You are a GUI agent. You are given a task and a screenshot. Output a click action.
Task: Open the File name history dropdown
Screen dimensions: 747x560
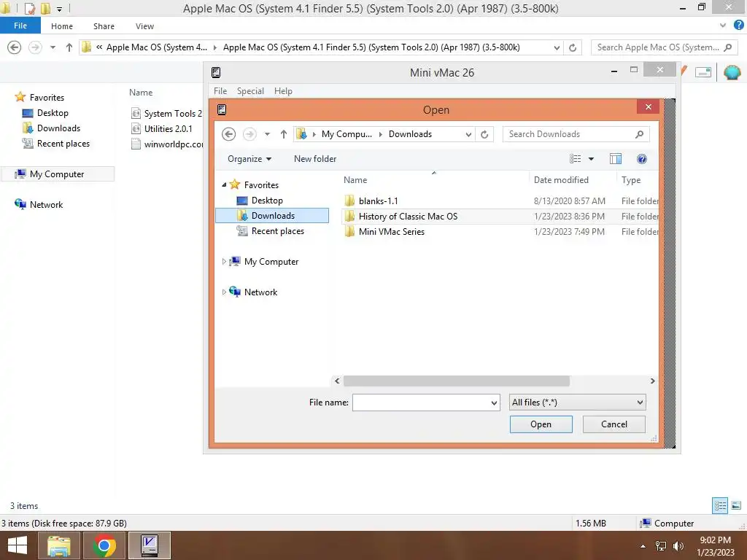494,402
